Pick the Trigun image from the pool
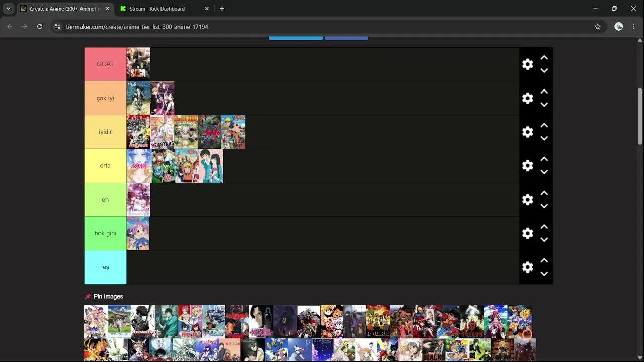 pyautogui.click(x=472, y=322)
